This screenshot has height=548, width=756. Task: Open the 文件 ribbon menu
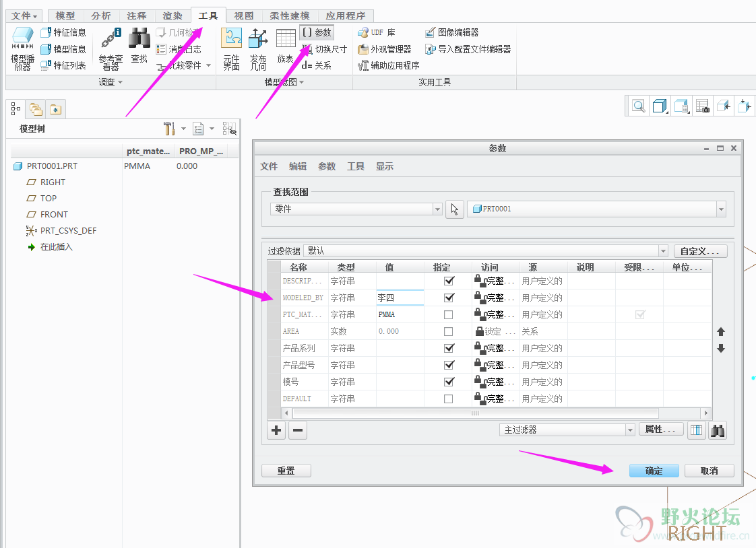tap(24, 16)
